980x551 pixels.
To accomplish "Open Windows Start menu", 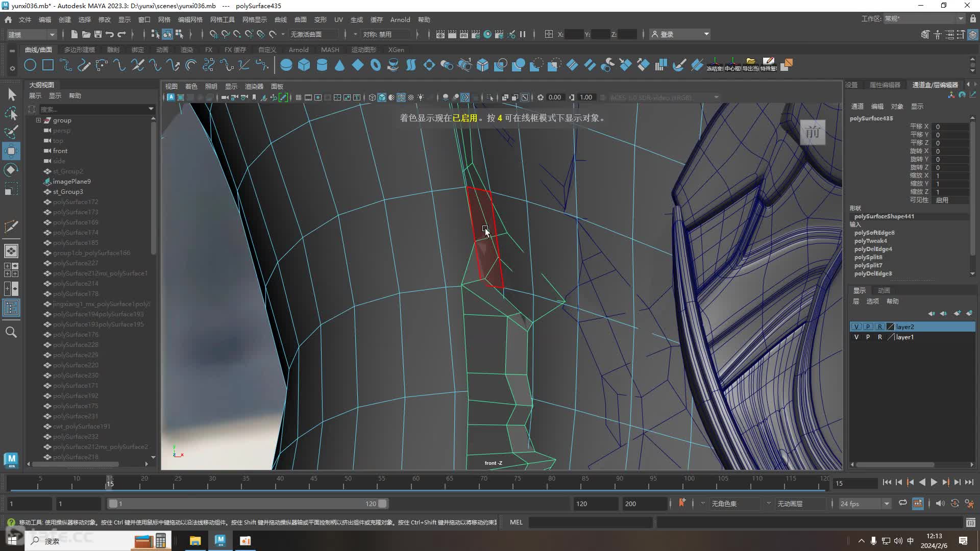I will point(12,540).
